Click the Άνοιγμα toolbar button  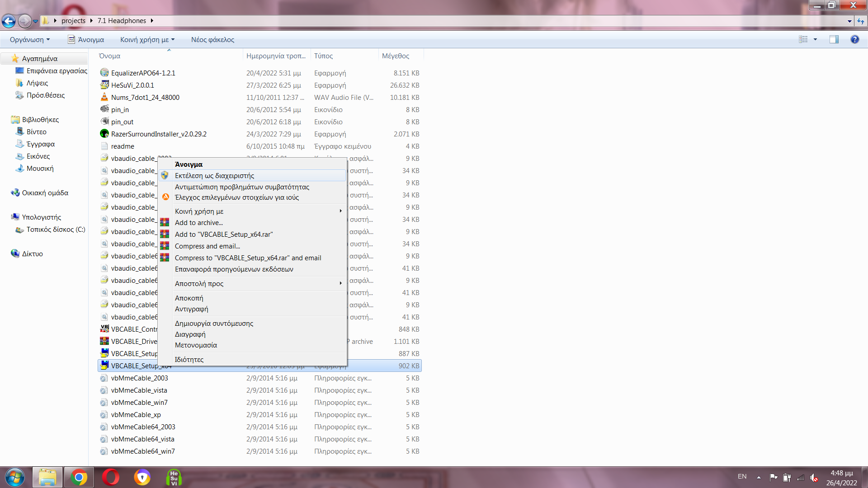(86, 40)
